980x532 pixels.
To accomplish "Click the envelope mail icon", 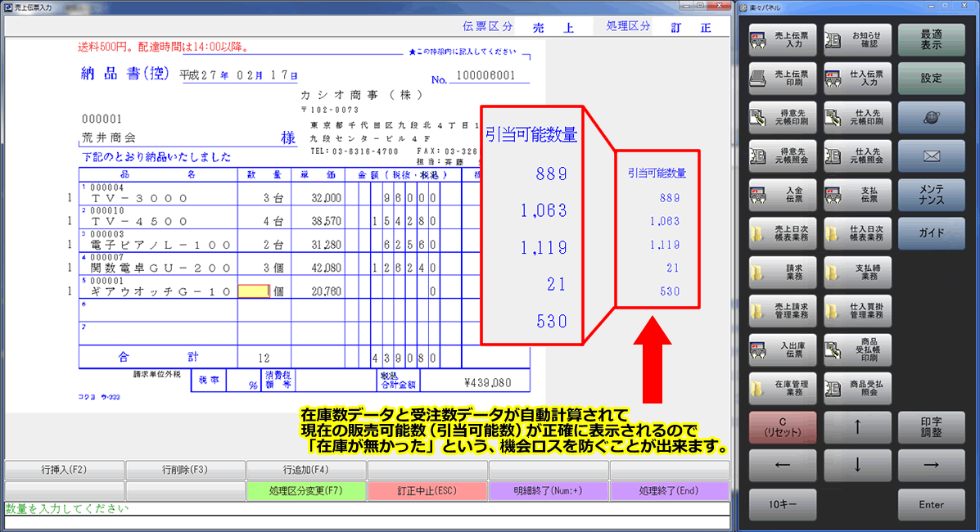I will [x=932, y=156].
